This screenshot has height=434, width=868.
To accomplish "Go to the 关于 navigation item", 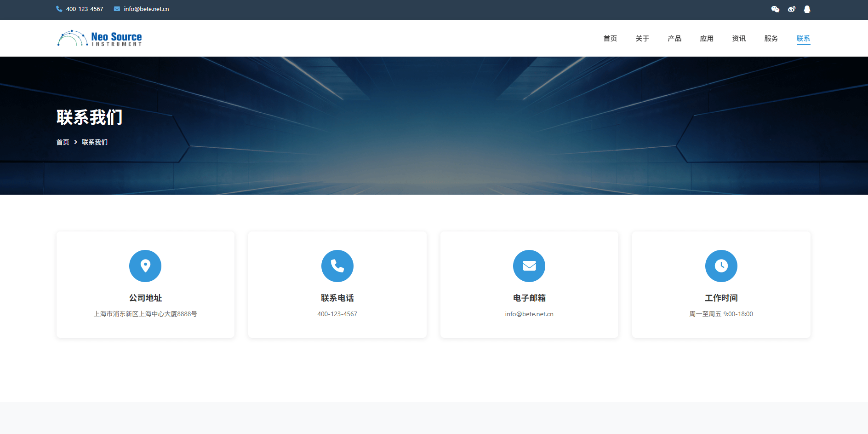I will pyautogui.click(x=642, y=39).
